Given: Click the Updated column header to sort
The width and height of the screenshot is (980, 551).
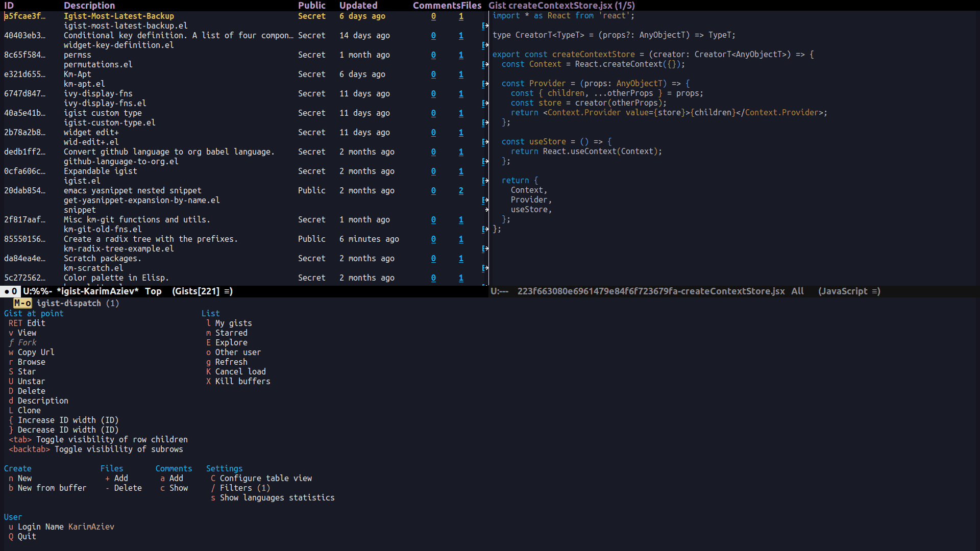Looking at the screenshot, I should pyautogui.click(x=358, y=6).
